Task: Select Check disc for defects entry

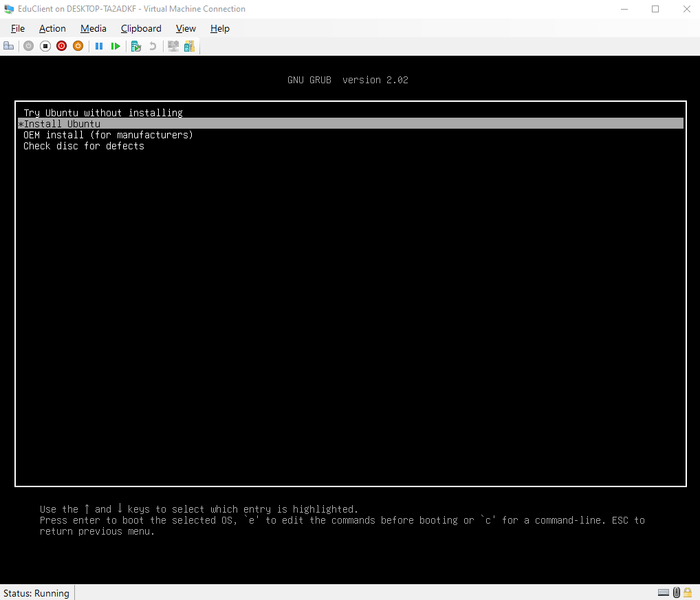Action: [351, 146]
